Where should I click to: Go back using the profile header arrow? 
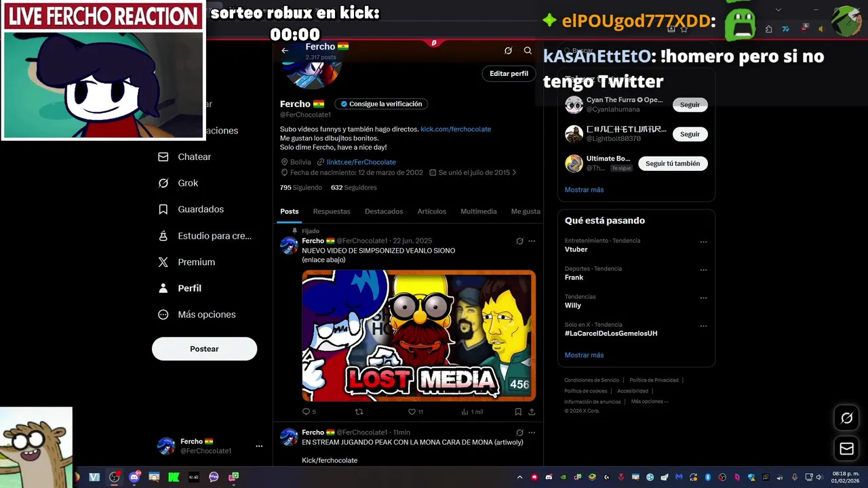285,50
